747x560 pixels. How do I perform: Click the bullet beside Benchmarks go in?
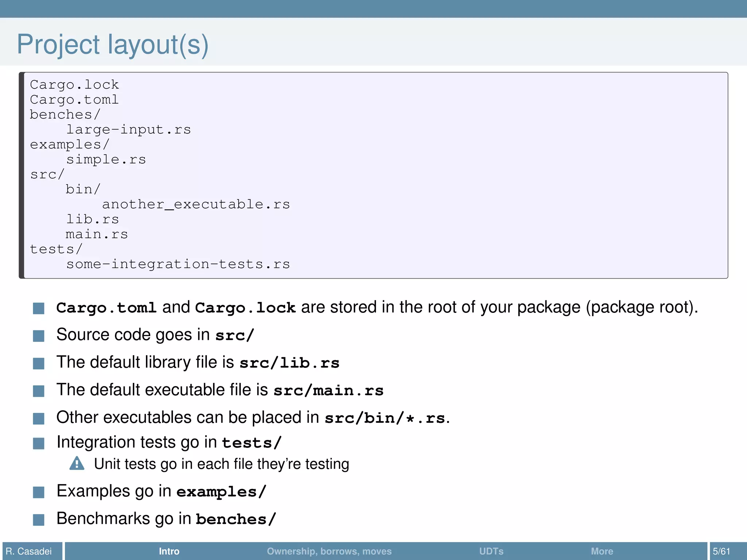[39, 520]
